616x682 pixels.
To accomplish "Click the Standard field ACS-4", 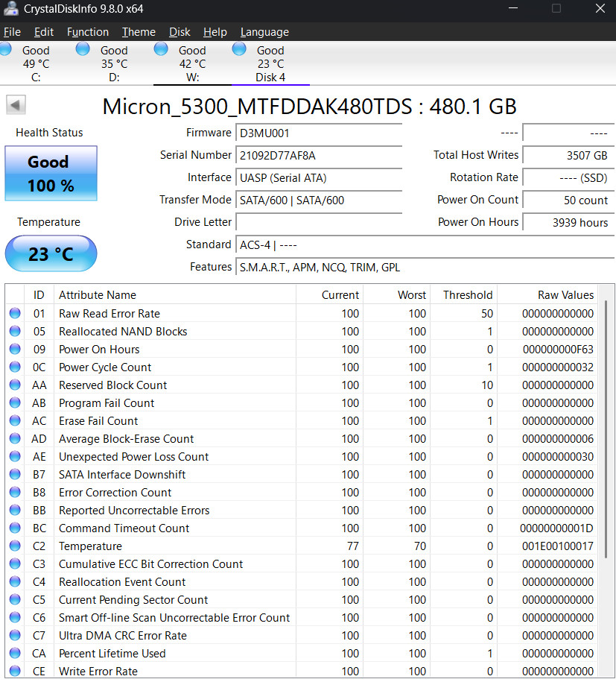I will click(425, 245).
